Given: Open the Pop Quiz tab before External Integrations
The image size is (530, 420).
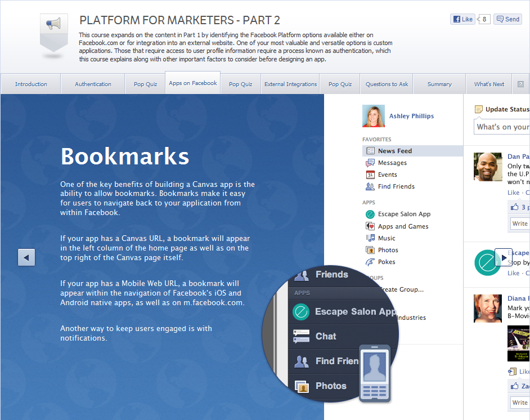Looking at the screenshot, I should (x=240, y=84).
